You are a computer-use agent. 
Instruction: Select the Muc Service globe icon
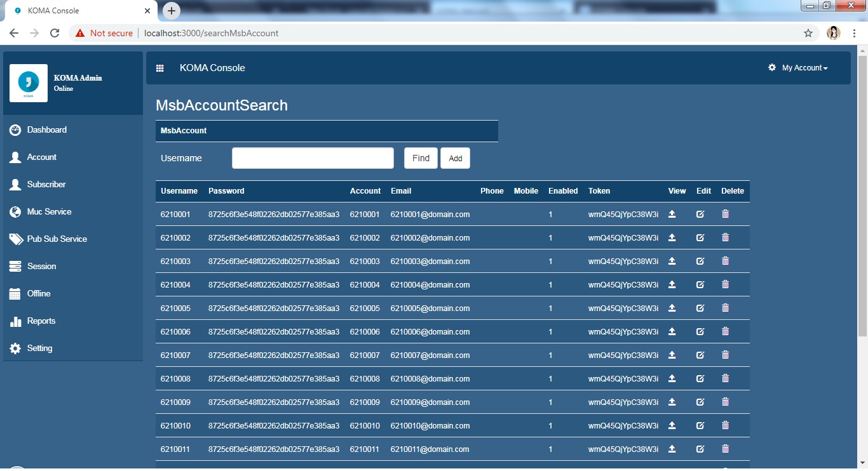point(15,211)
